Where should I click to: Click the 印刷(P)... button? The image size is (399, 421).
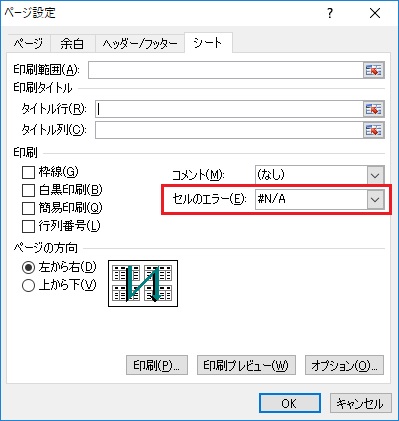[x=157, y=366]
